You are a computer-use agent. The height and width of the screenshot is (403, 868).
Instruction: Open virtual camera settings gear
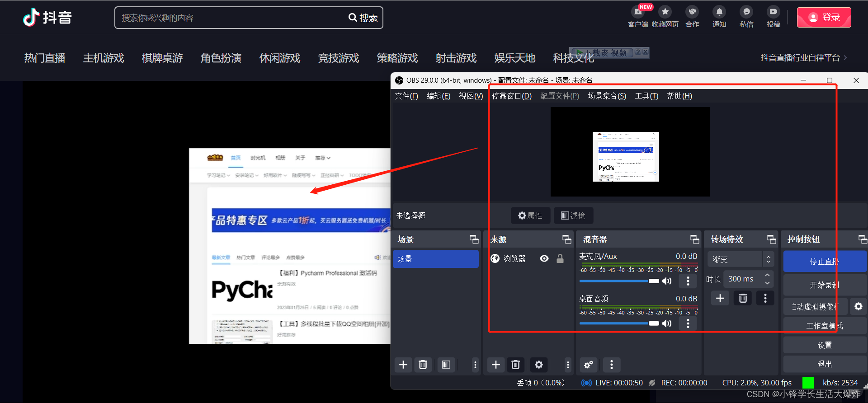click(859, 306)
